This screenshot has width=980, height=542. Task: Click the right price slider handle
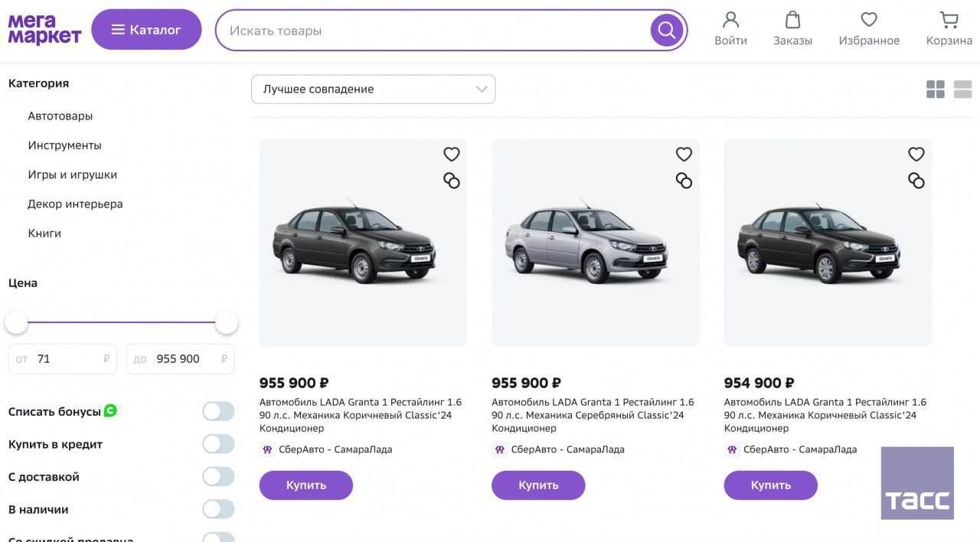point(227,323)
